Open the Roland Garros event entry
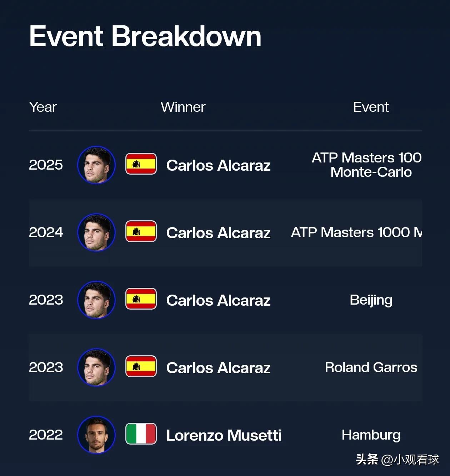This screenshot has width=450, height=476. [x=371, y=367]
